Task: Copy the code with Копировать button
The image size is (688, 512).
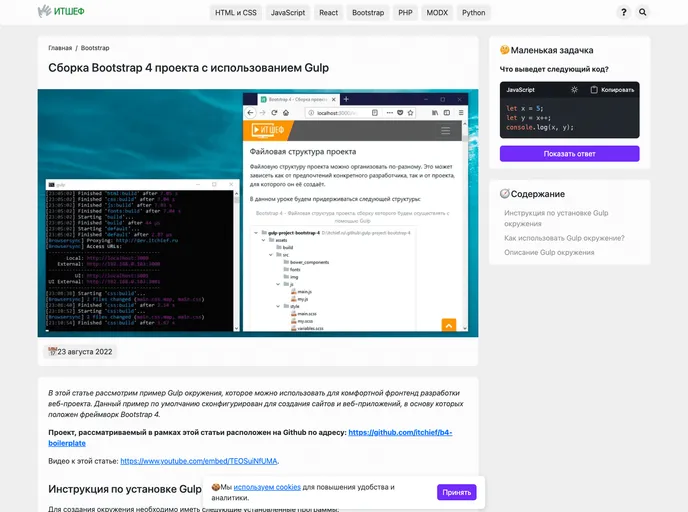Action: (612, 90)
